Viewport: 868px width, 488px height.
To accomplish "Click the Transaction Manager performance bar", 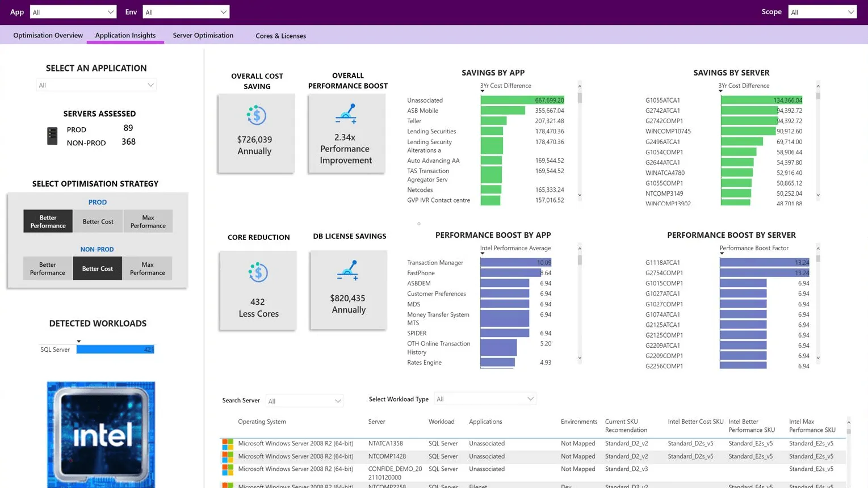I will pos(516,263).
